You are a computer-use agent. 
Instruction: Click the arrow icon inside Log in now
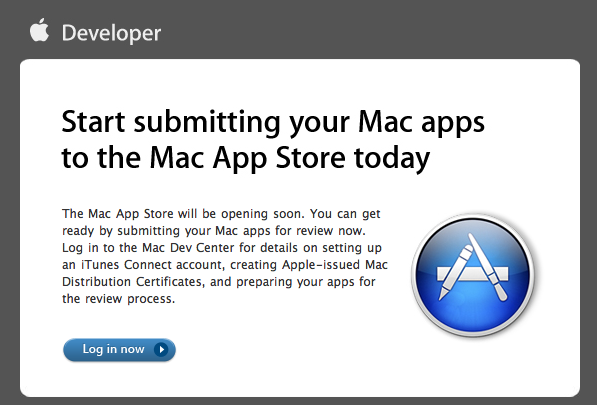pos(161,349)
